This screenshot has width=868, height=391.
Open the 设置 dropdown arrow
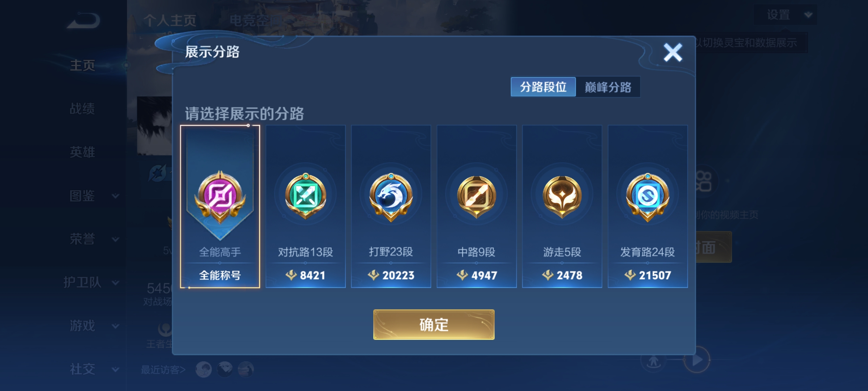(x=808, y=15)
